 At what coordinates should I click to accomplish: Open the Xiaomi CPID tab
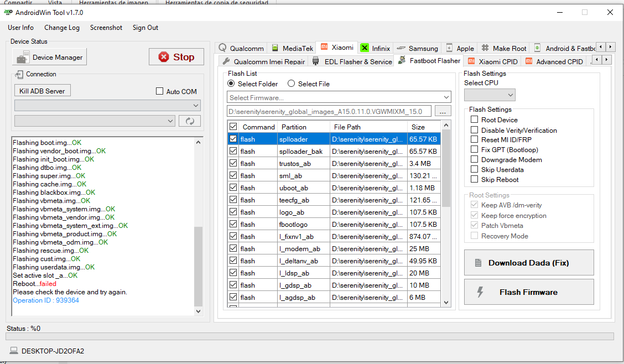tap(493, 61)
